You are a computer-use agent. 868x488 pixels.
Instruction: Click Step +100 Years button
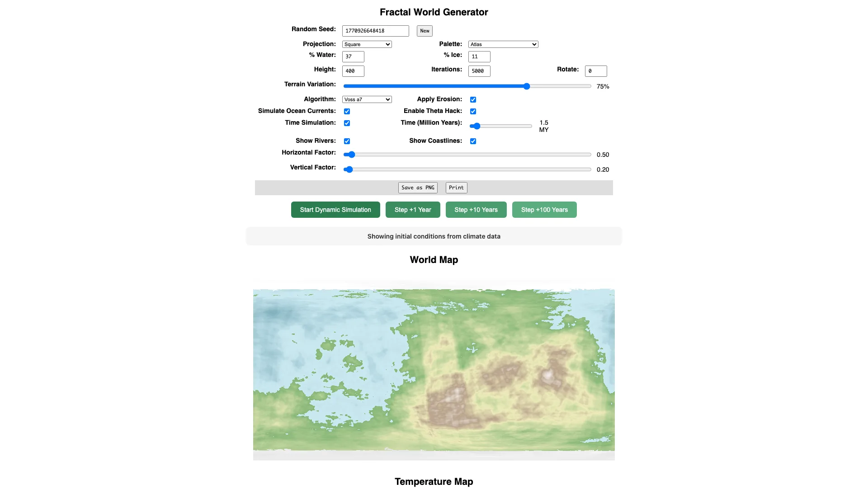coord(544,210)
